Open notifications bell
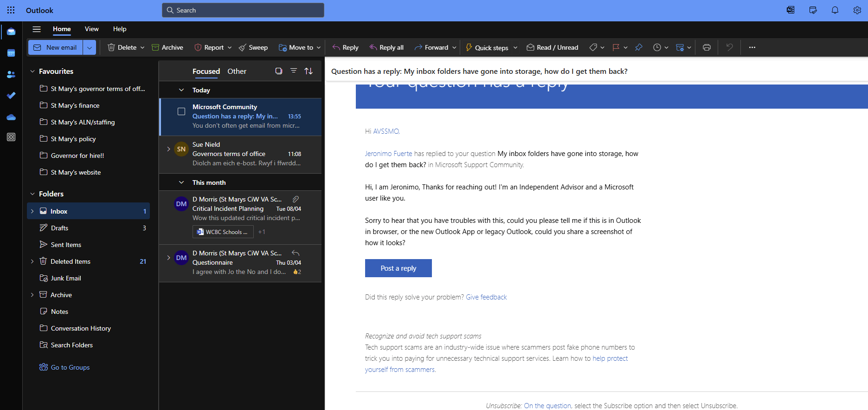The width and height of the screenshot is (868, 410). tap(835, 10)
